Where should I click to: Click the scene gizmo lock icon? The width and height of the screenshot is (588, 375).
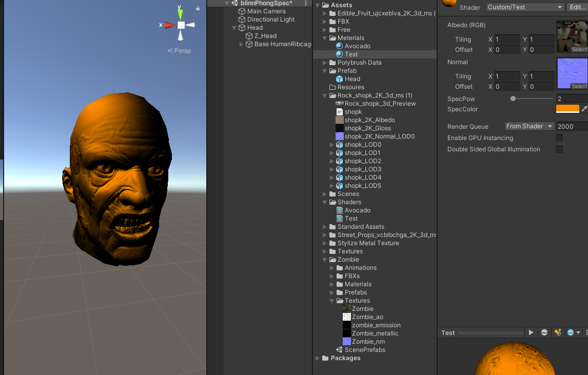198,8
